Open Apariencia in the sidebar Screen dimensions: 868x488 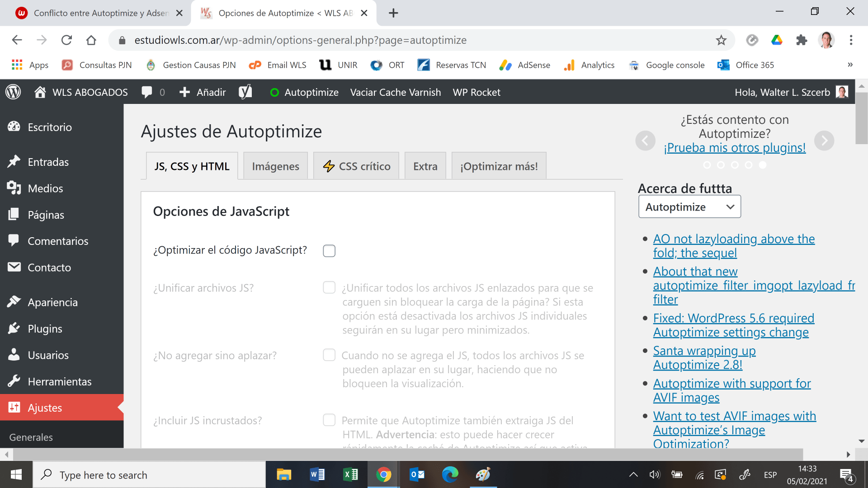61,302
